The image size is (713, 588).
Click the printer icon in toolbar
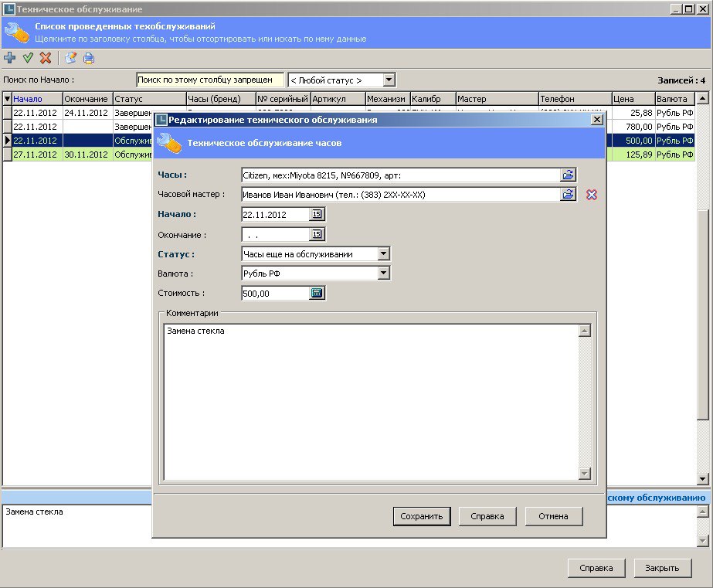(89, 58)
